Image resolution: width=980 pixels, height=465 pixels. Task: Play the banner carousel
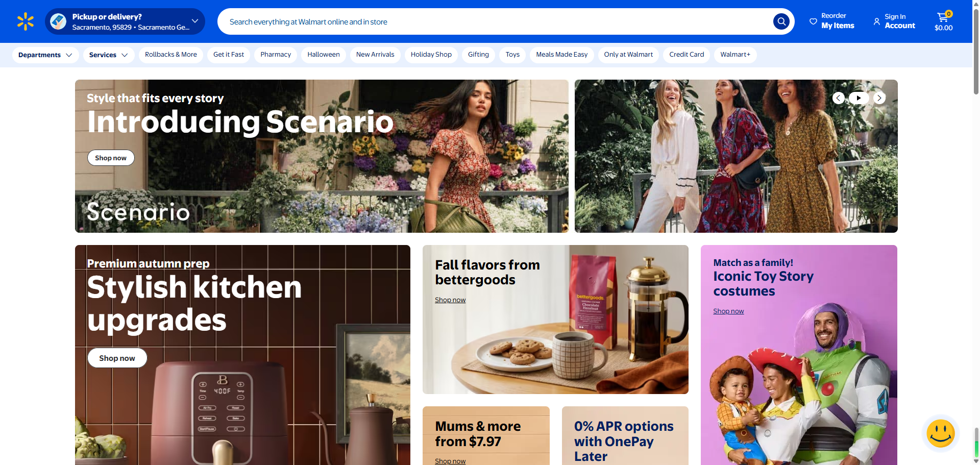(x=859, y=98)
